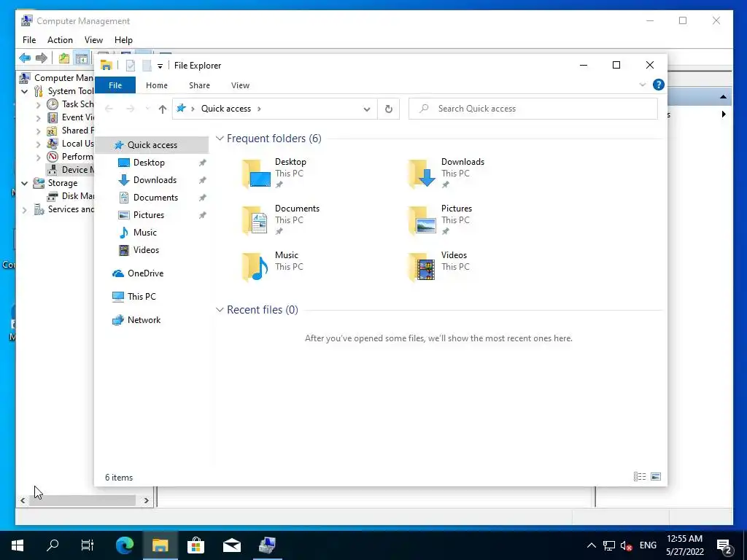Click Up one level icon in Computer Management

[x=64, y=58]
